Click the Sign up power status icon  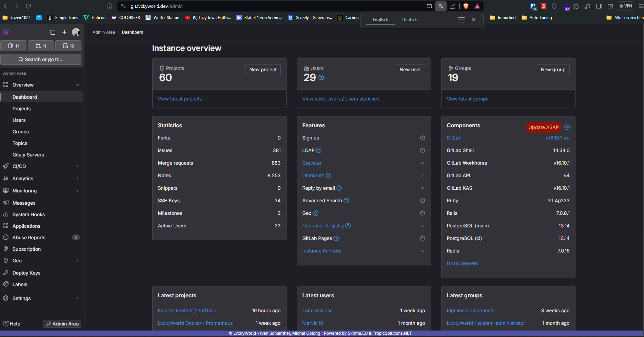422,138
